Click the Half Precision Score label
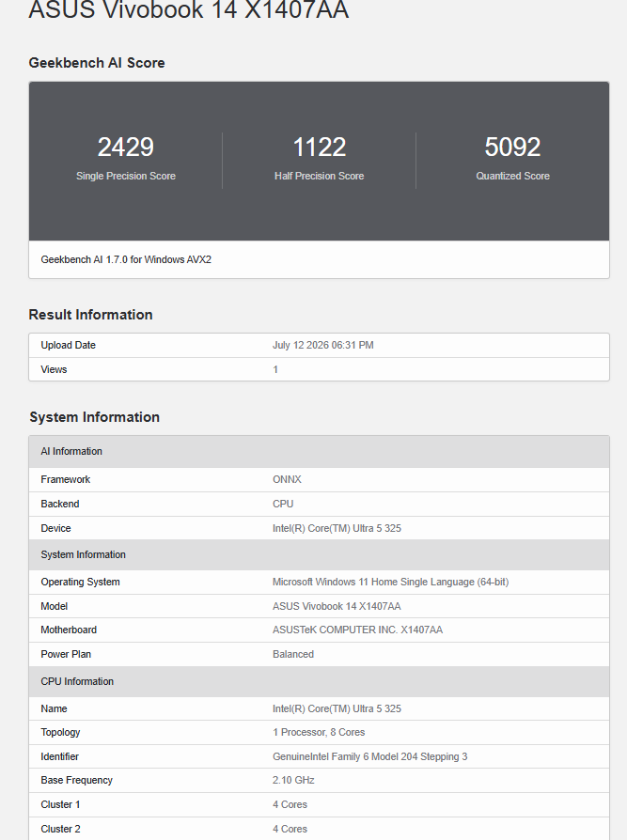 coord(320,176)
